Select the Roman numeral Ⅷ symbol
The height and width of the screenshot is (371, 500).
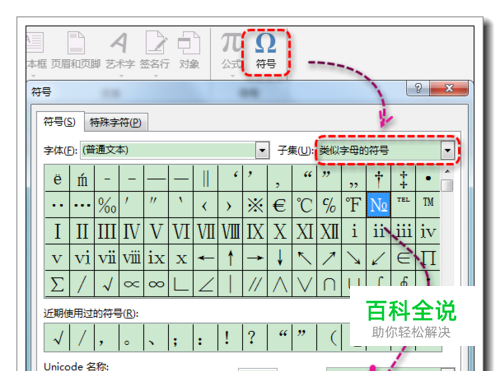coord(230,231)
